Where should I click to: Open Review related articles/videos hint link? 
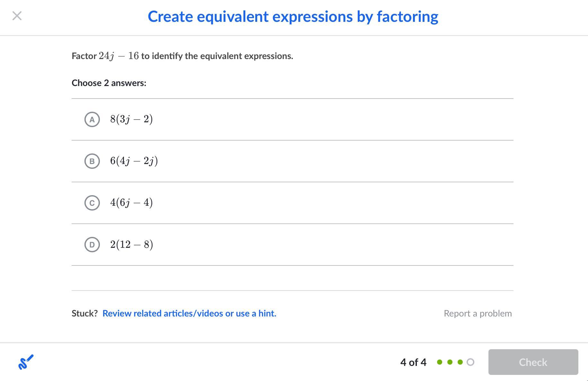coord(189,313)
